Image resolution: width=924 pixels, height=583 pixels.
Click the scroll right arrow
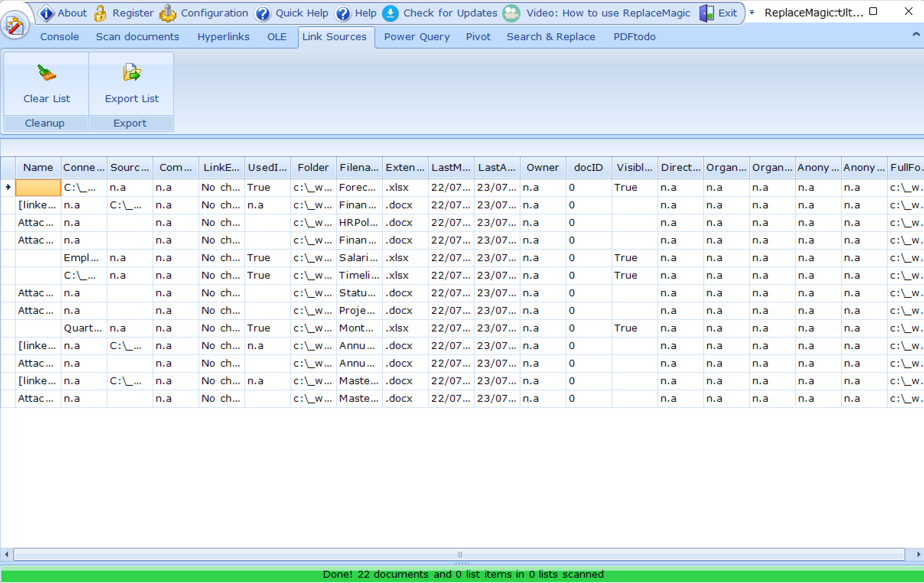tap(918, 554)
